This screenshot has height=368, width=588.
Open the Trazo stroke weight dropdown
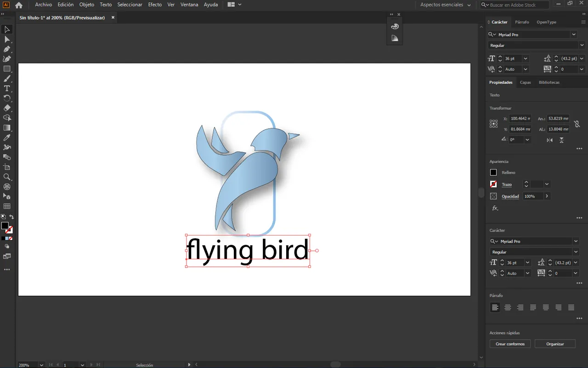click(x=547, y=184)
